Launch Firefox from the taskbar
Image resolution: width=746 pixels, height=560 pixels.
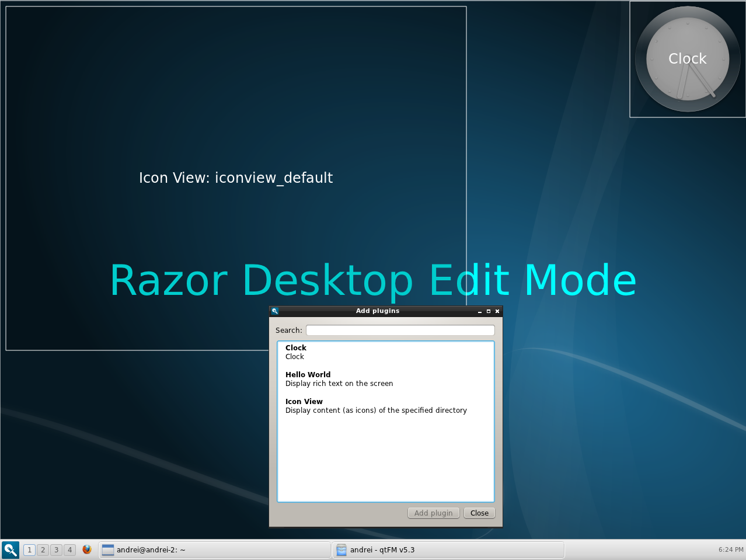coord(87,549)
